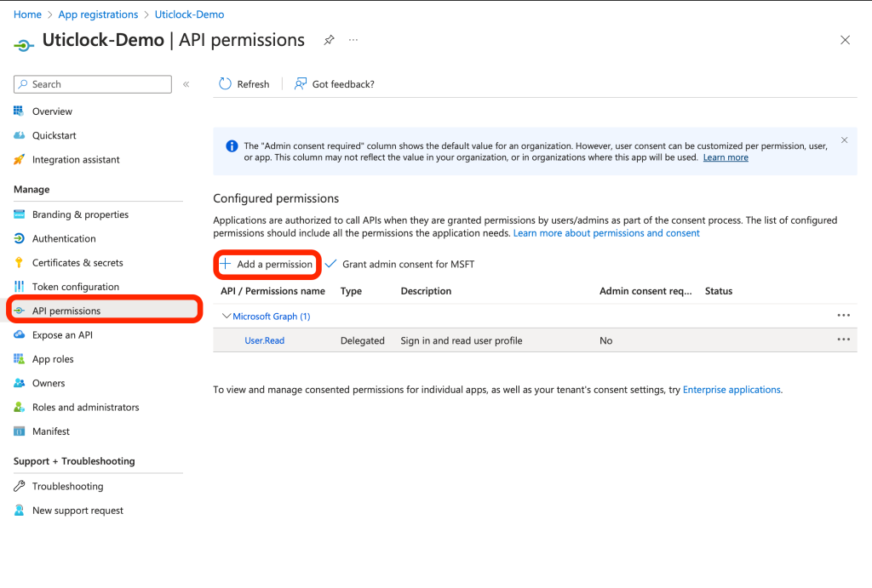Click the Quickstart cloud icon
The height and width of the screenshot is (588, 872).
click(x=19, y=135)
